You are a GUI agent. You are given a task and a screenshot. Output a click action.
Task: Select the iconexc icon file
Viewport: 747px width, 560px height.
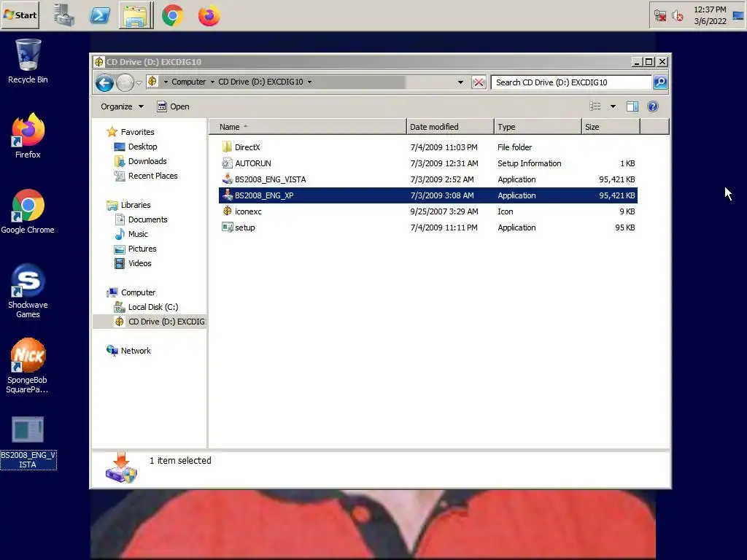point(427,211)
